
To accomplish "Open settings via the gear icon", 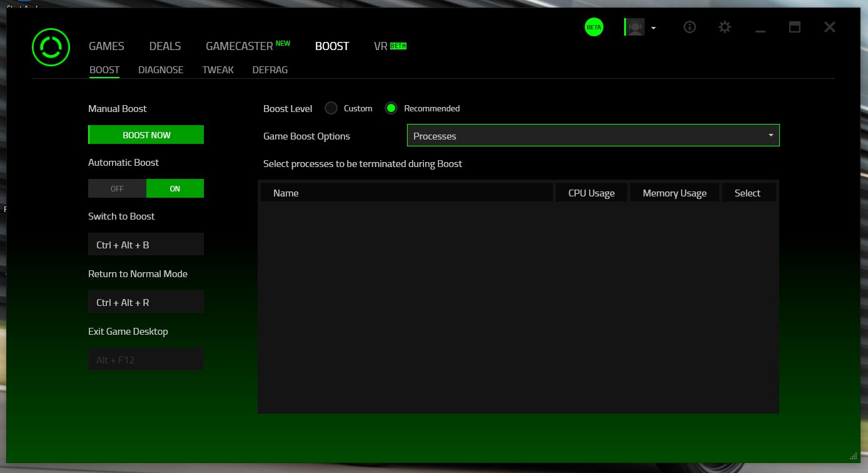I will (724, 27).
